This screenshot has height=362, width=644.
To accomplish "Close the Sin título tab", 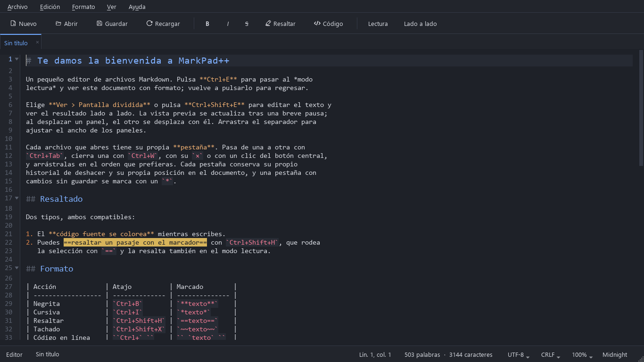I will (x=37, y=42).
